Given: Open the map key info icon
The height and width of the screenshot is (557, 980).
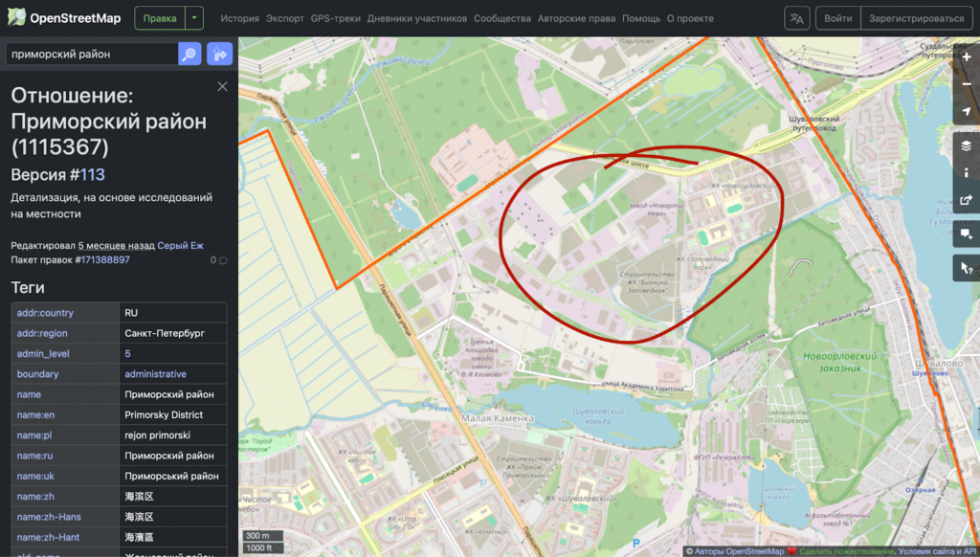Looking at the screenshot, I should point(967,173).
